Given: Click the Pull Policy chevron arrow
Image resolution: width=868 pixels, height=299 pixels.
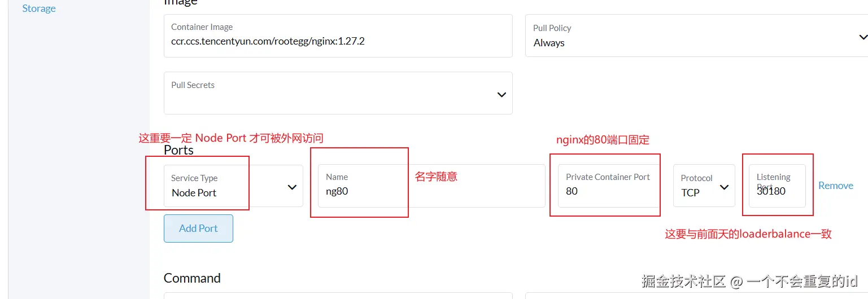Looking at the screenshot, I should (862, 37).
